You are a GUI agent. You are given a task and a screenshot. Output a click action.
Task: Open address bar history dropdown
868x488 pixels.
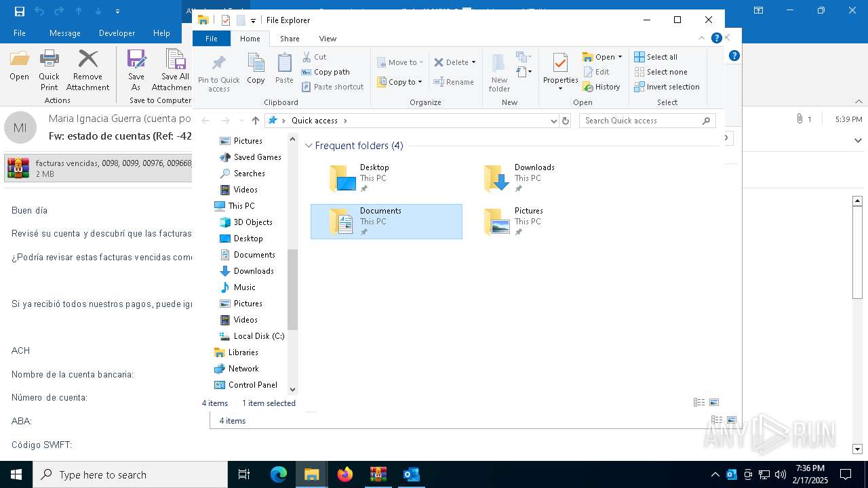[554, 121]
